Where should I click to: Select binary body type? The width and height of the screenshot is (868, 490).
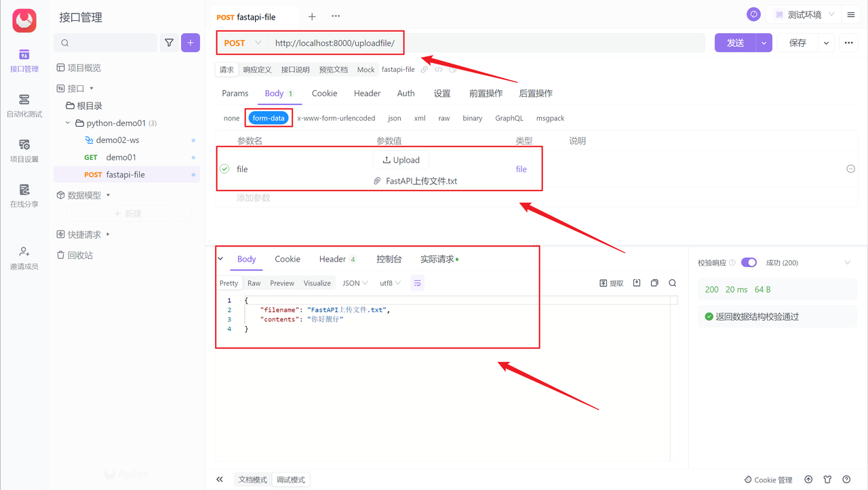[x=473, y=118]
